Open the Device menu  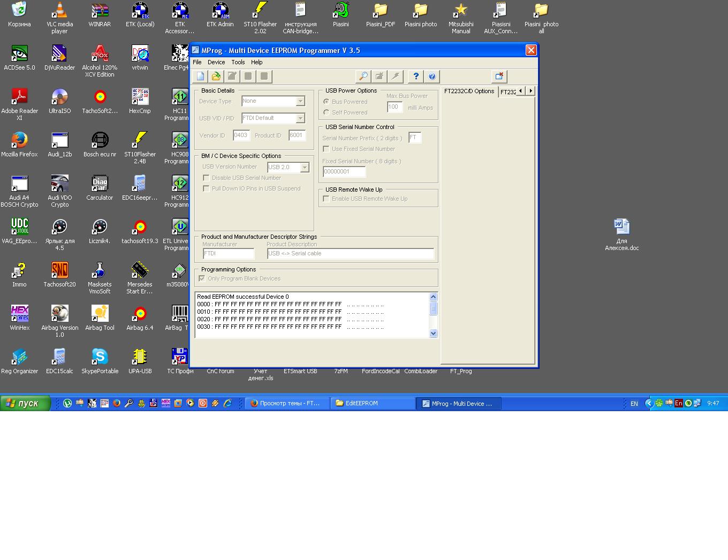tap(216, 62)
